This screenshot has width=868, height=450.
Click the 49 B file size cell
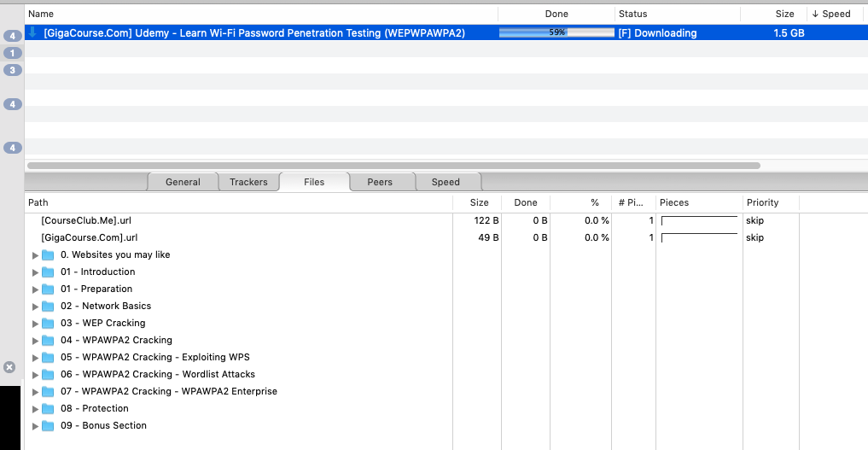tap(488, 237)
